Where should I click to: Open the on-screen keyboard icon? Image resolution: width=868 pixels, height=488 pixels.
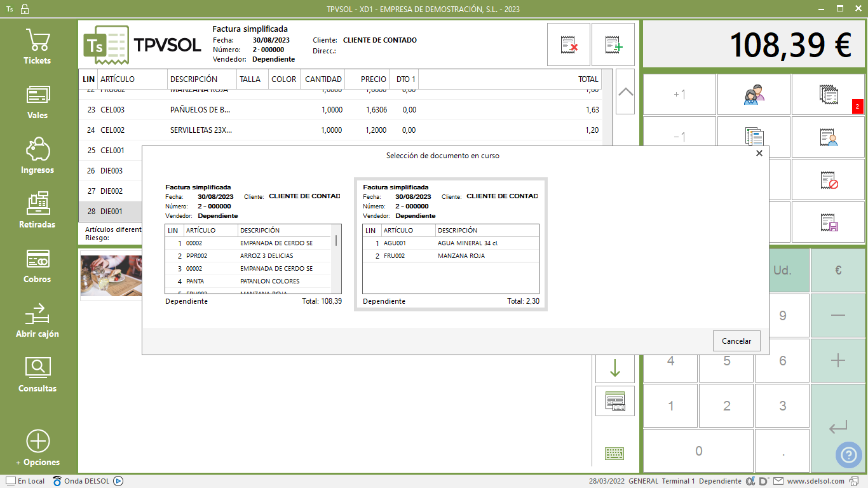614,453
